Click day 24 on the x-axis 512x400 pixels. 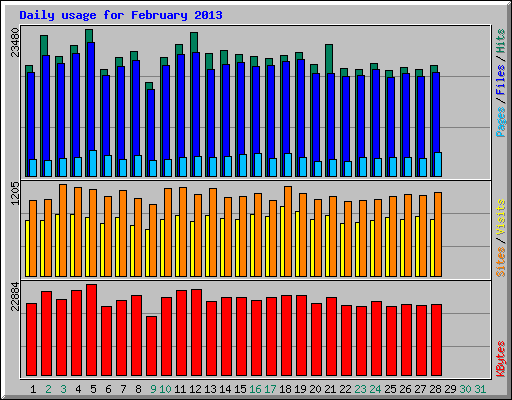click(x=375, y=389)
